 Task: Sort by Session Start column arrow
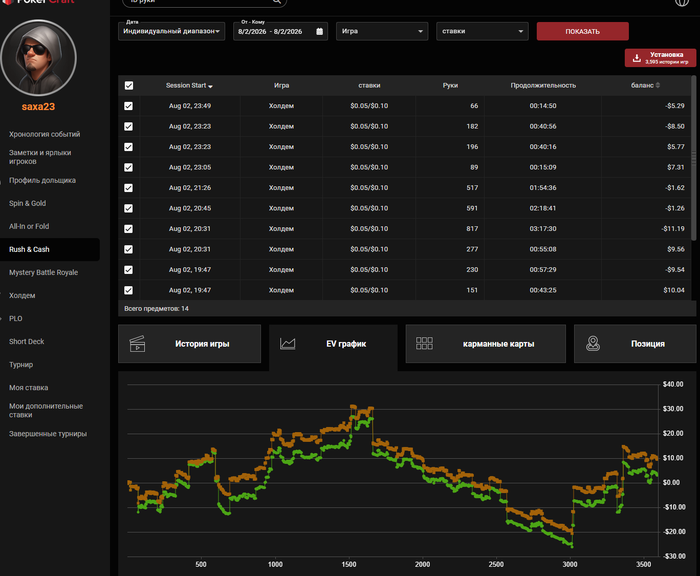tap(210, 86)
